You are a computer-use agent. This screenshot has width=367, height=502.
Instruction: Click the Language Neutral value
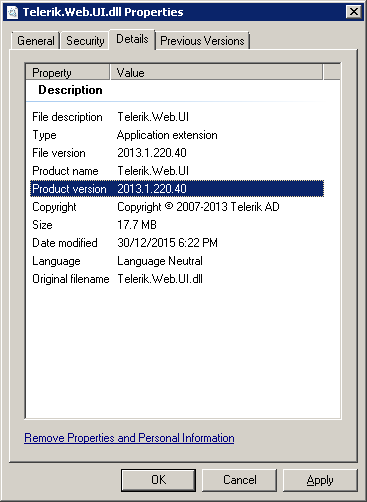(160, 261)
